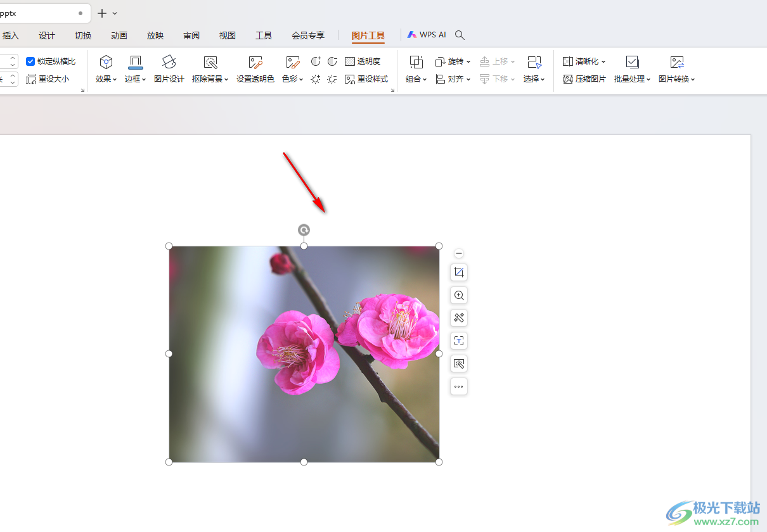Open the 图片转换 convert dropdown
Image resolution: width=767 pixels, height=532 pixels.
tap(677, 79)
